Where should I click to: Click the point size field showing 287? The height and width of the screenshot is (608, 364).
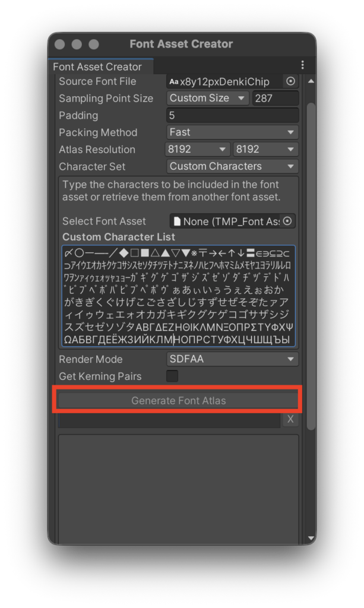[x=276, y=99]
